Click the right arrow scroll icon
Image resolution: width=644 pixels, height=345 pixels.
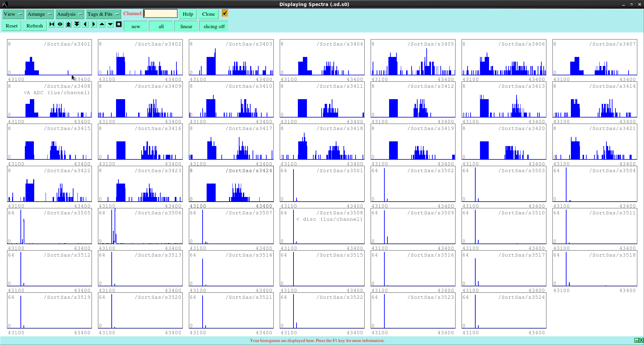point(94,24)
